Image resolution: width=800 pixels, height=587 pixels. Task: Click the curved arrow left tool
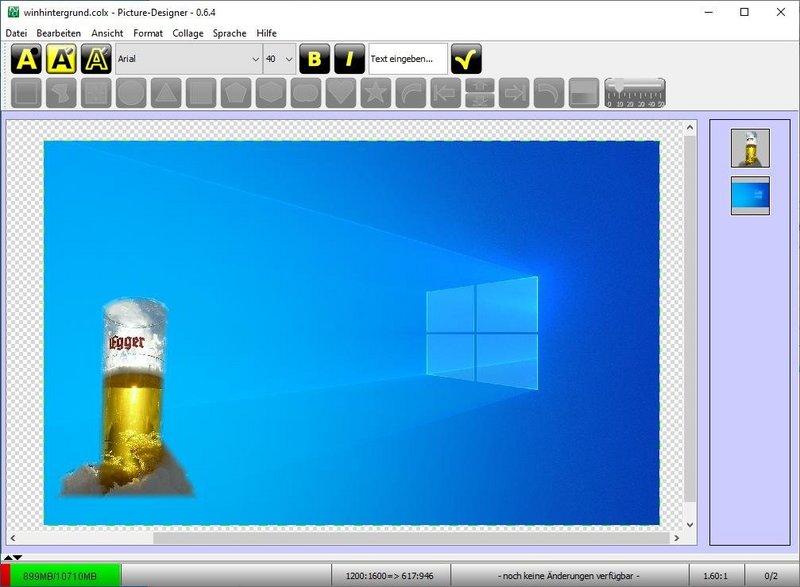pyautogui.click(x=549, y=93)
